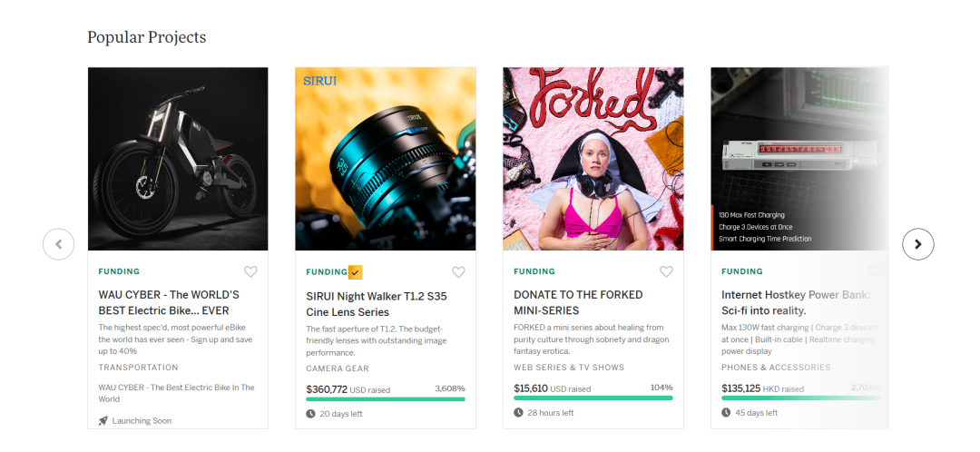This screenshot has height=452, width=980.
Task: Toggle heart on SIRUI Night Walker card
Action: pos(458,272)
